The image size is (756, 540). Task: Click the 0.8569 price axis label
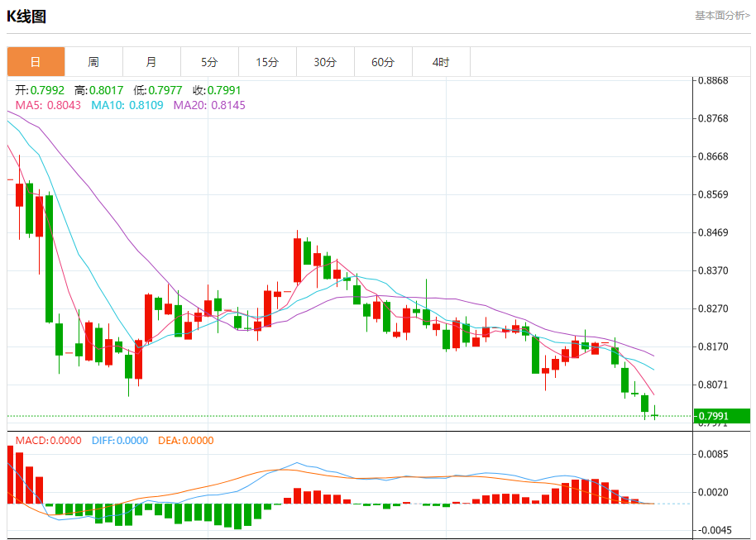pyautogui.click(x=713, y=194)
